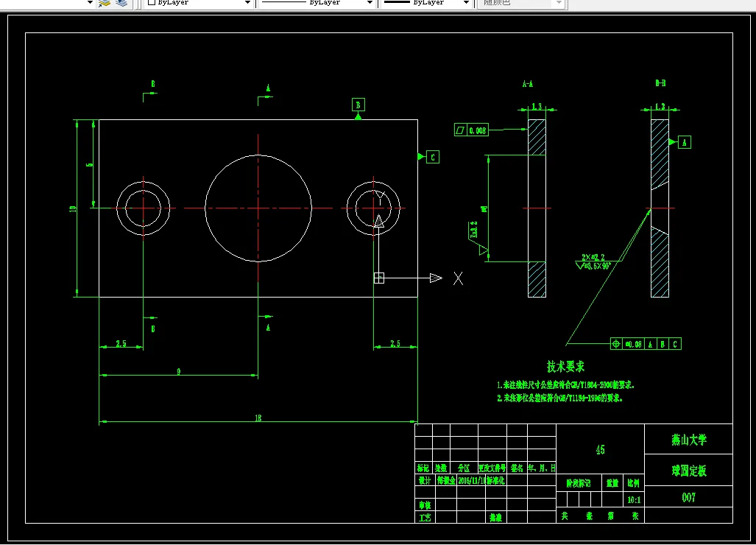Click the 工艺 row label
Screen dimensions: 756x545
point(425,518)
